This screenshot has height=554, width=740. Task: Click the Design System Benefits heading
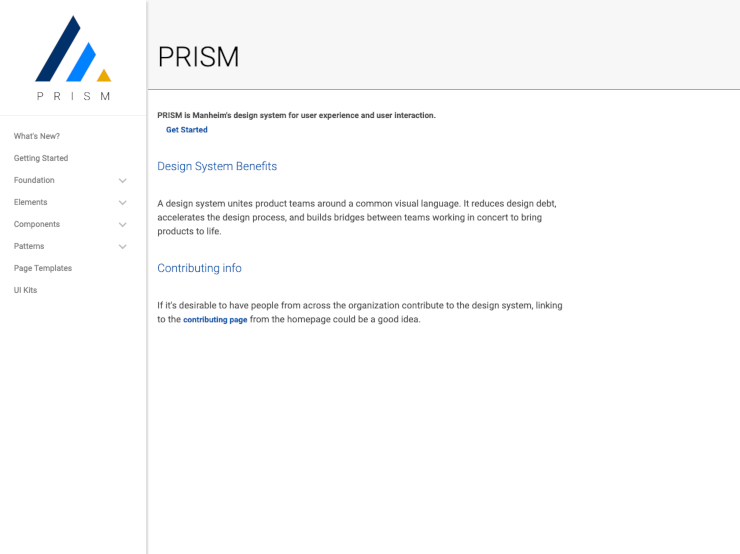tap(217, 166)
